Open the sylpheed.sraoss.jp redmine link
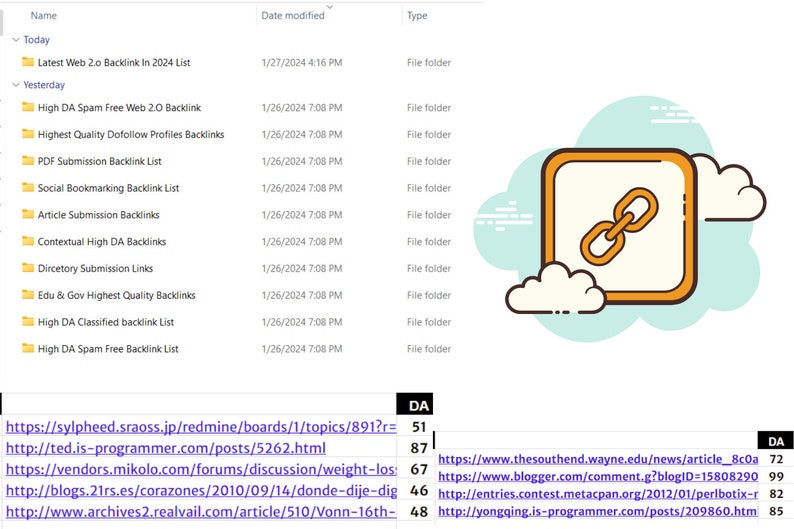 (x=201, y=427)
